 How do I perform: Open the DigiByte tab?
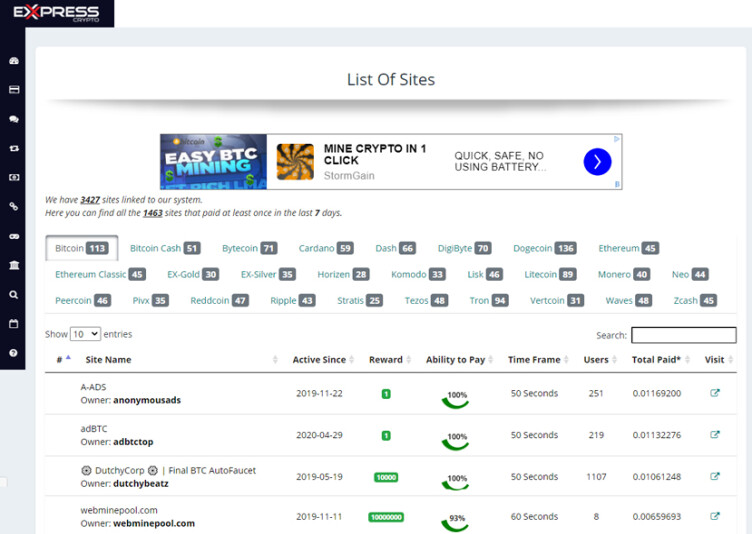click(x=464, y=248)
